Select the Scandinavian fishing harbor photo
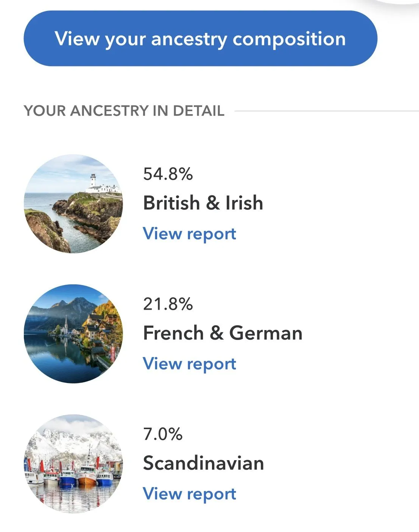Image resolution: width=419 pixels, height=532 pixels. (73, 464)
